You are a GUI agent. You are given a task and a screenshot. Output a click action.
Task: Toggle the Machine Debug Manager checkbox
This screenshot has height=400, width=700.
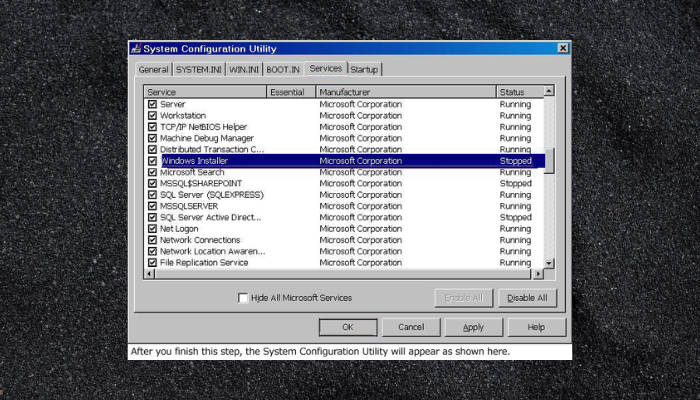point(152,138)
